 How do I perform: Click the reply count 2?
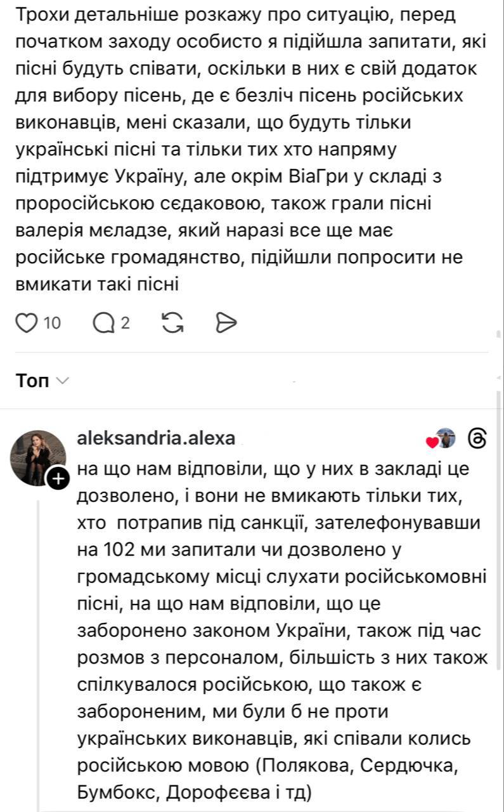click(x=125, y=324)
